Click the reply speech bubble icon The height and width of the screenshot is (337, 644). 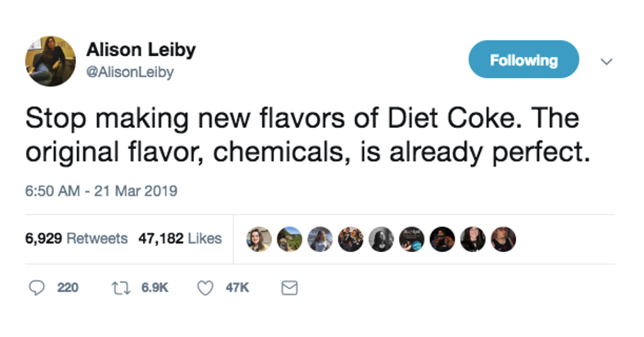pyautogui.click(x=36, y=289)
